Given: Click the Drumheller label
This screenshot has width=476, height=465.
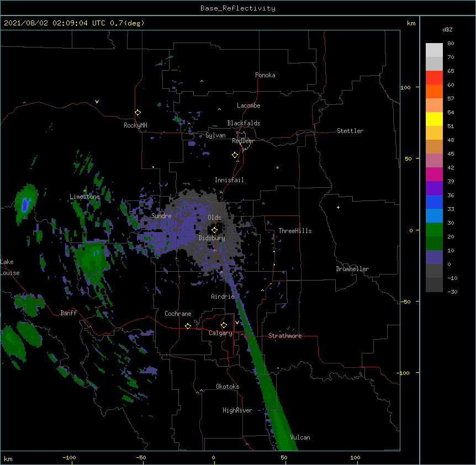Looking at the screenshot, I should click(x=352, y=269).
